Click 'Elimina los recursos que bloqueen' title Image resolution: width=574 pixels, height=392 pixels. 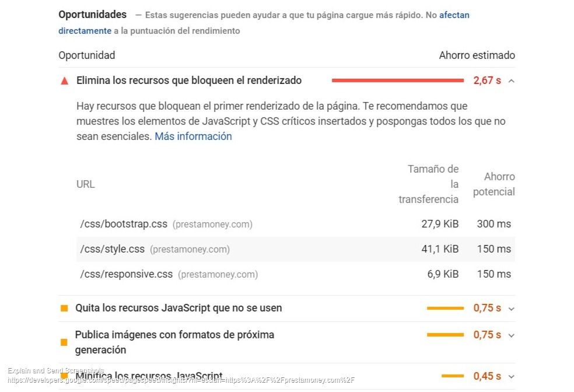coord(189,80)
